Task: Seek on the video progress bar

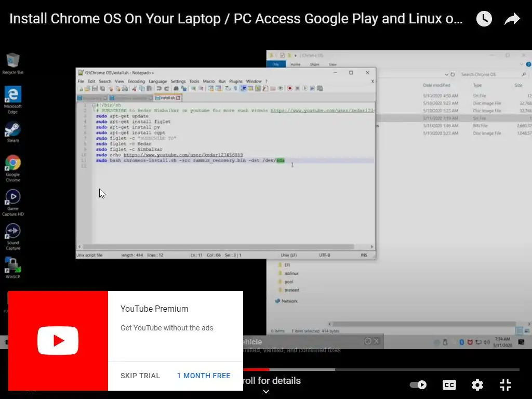Action: (381, 369)
